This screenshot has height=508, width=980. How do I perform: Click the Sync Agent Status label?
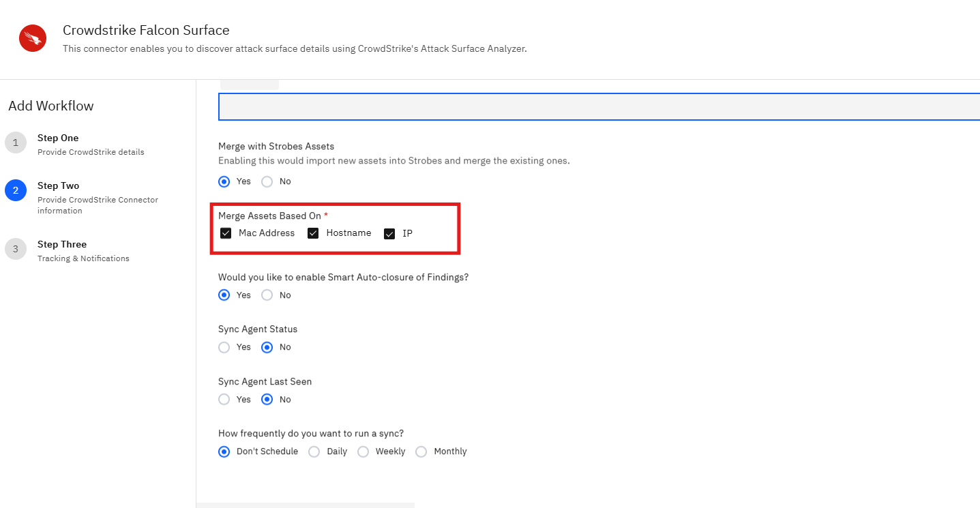258,329
